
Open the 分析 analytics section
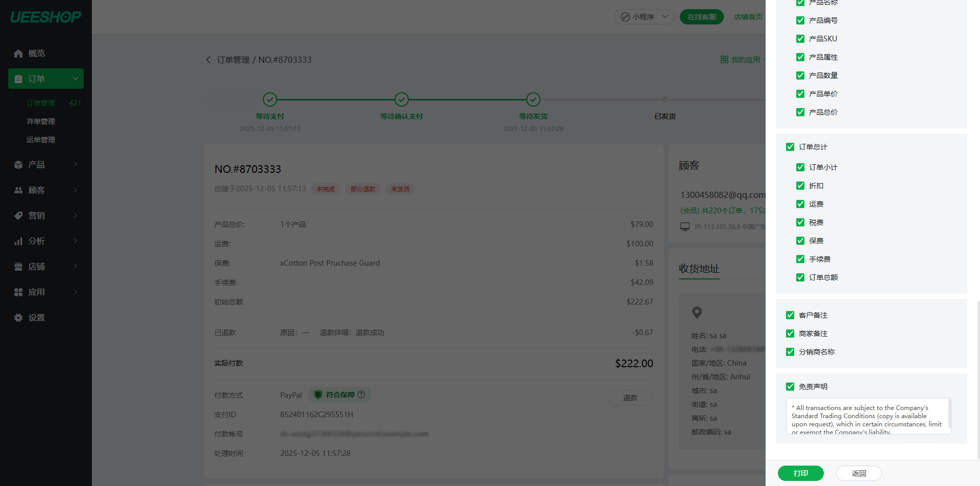coord(36,241)
